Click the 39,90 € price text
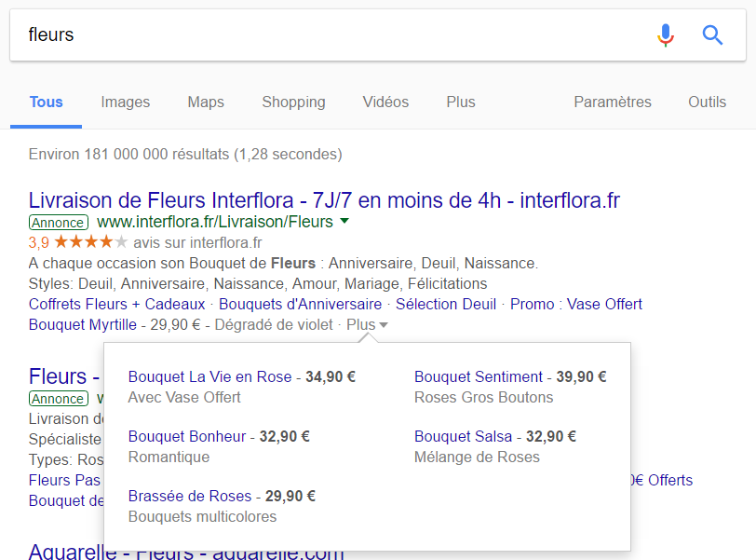 click(x=582, y=376)
